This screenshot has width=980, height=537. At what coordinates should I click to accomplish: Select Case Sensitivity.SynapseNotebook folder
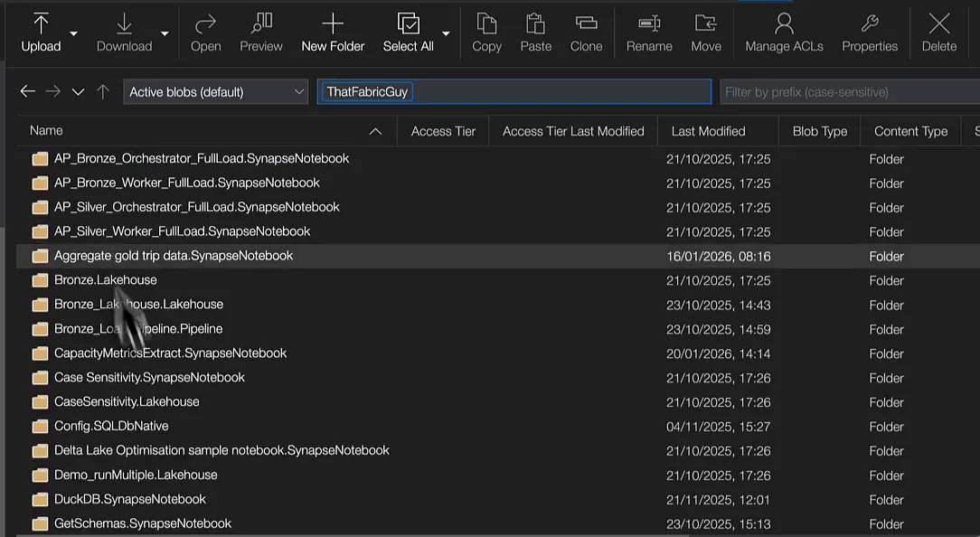[x=149, y=378]
